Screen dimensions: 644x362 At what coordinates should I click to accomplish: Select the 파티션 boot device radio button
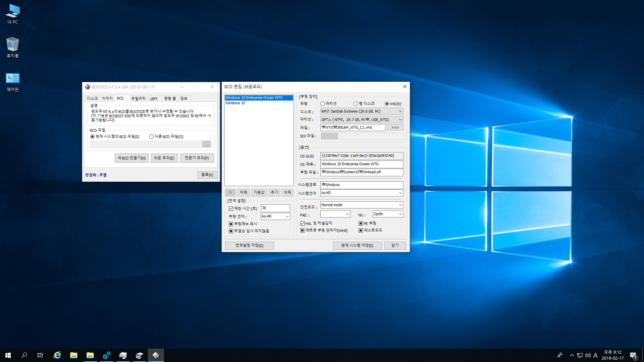pyautogui.click(x=328, y=104)
